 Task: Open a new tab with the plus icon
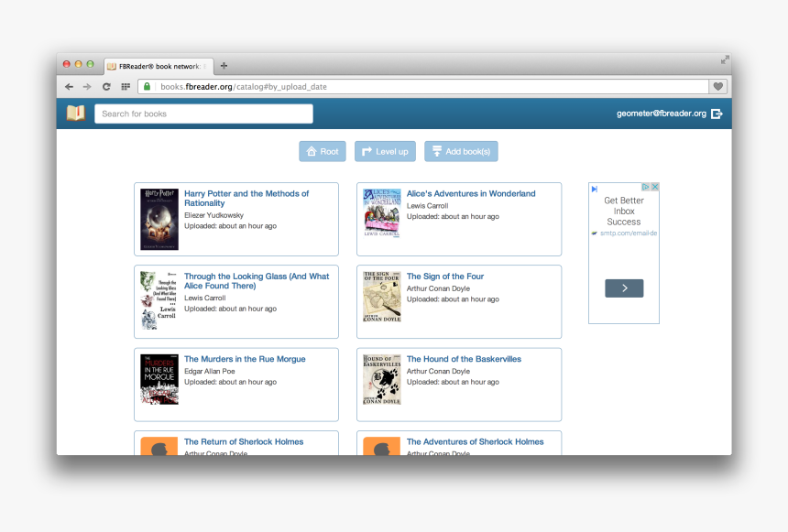(x=224, y=66)
